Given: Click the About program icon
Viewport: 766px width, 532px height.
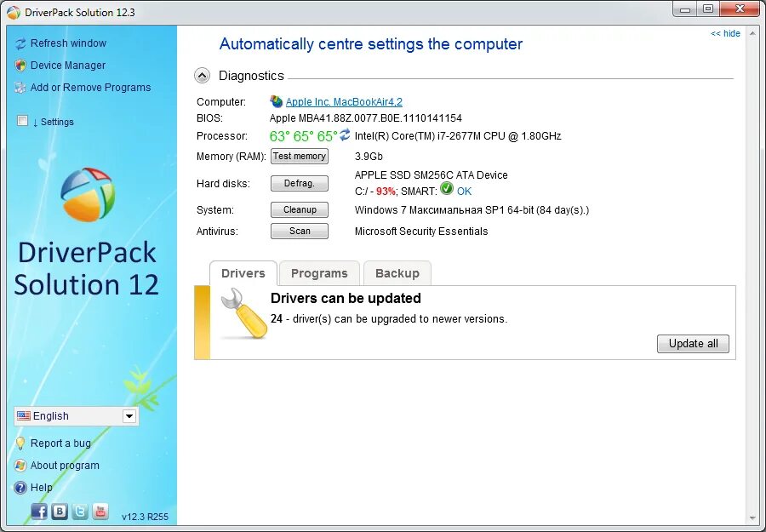Looking at the screenshot, I should point(20,465).
